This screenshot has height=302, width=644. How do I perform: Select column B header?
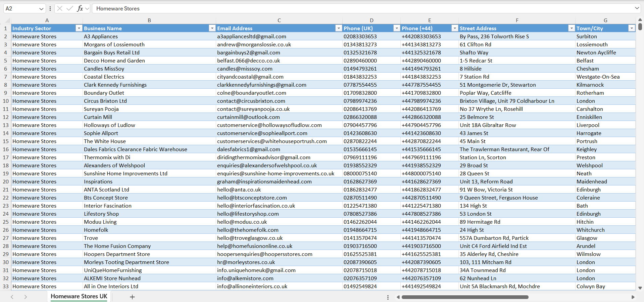pyautogui.click(x=149, y=20)
